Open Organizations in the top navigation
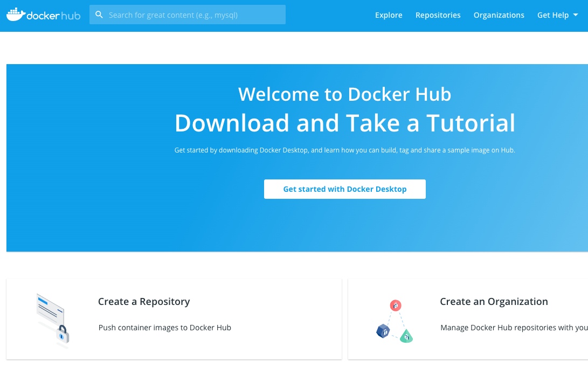Image resolution: width=588 pixels, height=368 pixels. click(x=499, y=15)
